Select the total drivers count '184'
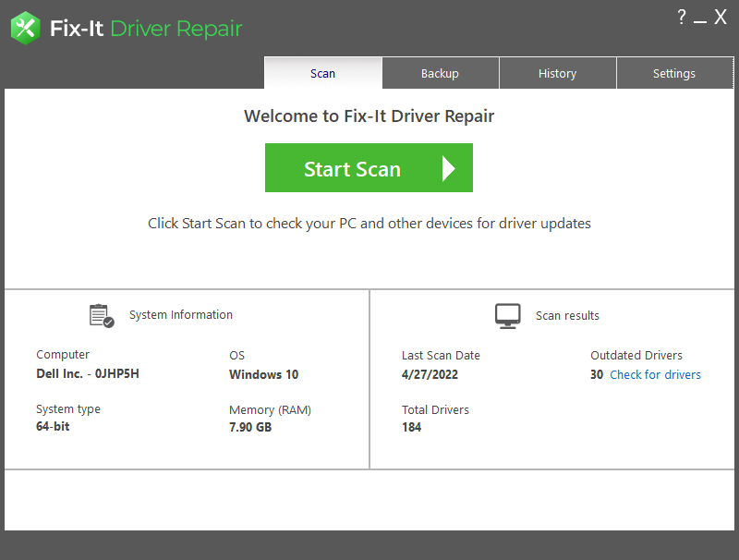Viewport: 739px width, 560px height. pos(411,428)
